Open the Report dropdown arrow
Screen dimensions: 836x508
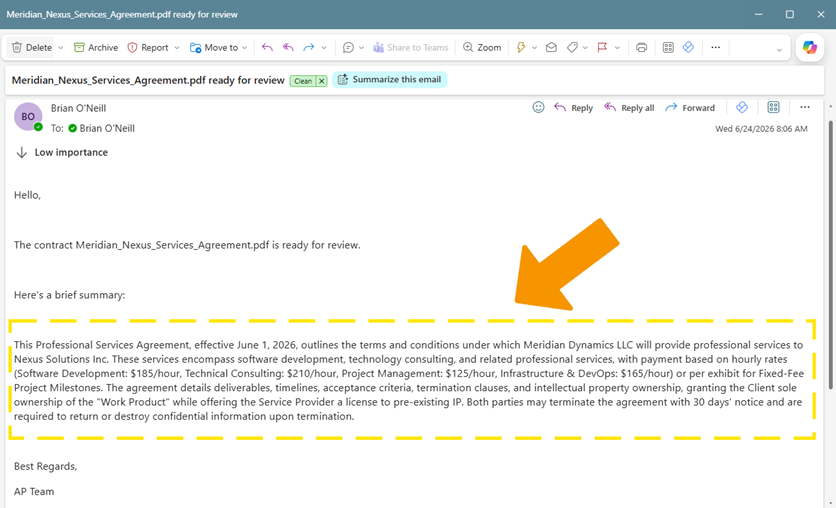[x=177, y=47]
